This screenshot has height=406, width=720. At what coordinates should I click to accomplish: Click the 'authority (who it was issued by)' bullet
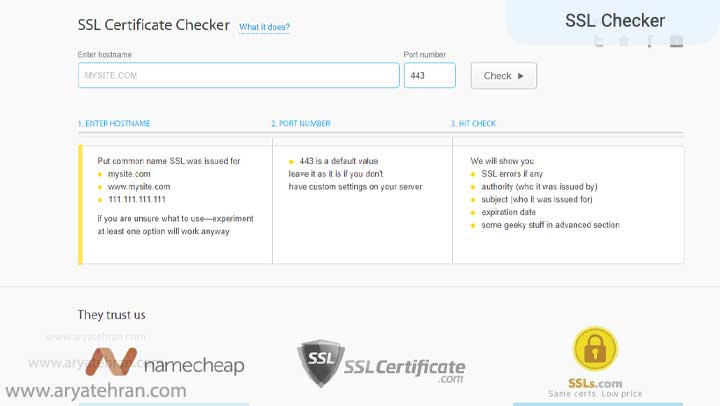click(539, 187)
